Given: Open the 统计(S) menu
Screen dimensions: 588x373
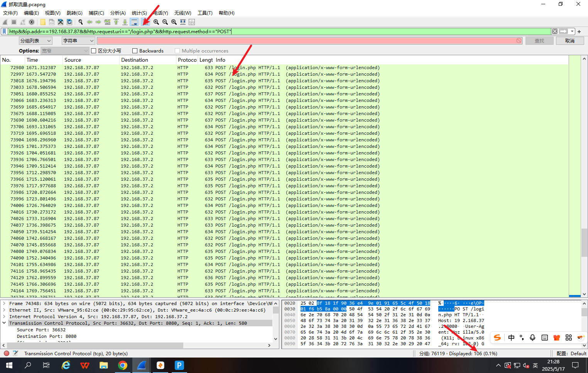Looking at the screenshot, I should [139, 13].
